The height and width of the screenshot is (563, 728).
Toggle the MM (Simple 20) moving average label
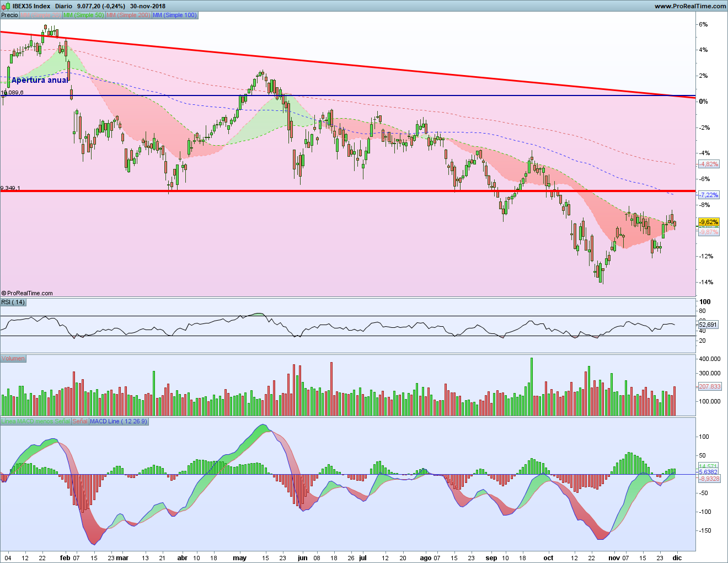[40, 15]
